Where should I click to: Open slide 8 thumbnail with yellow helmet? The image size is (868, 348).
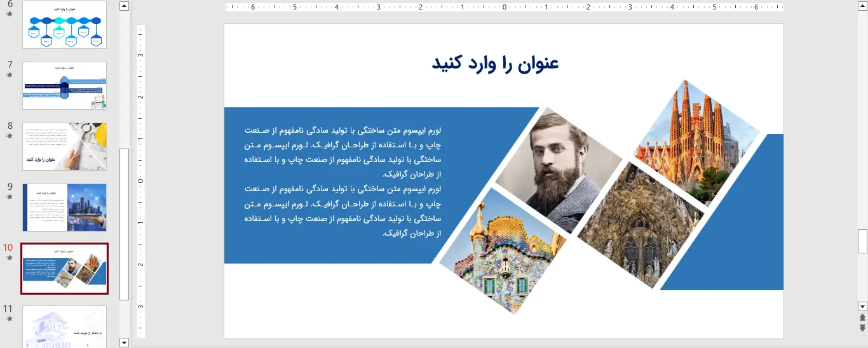point(65,147)
